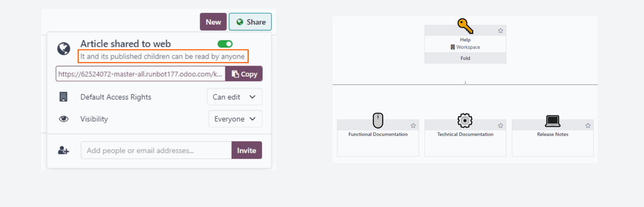Screen dimensions: 644x207
Task: Expand the Visibility dropdown set to Everyone
Action: click(235, 119)
